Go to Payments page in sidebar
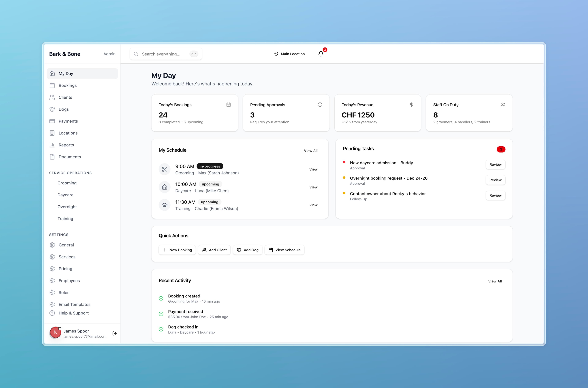The height and width of the screenshot is (388, 588). 68,121
